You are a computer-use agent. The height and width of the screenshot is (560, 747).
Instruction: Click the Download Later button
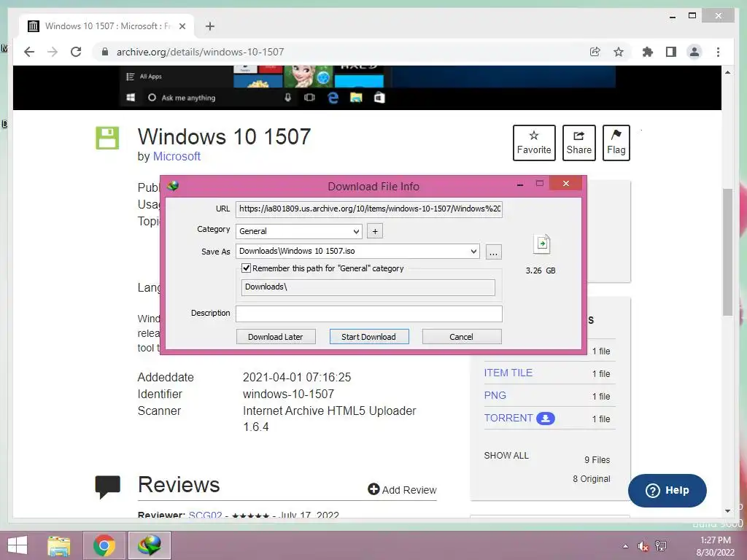(276, 337)
